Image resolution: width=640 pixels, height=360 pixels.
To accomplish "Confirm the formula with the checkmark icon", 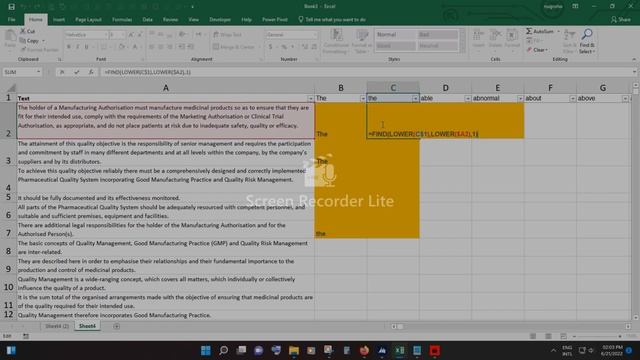I will click(76, 72).
